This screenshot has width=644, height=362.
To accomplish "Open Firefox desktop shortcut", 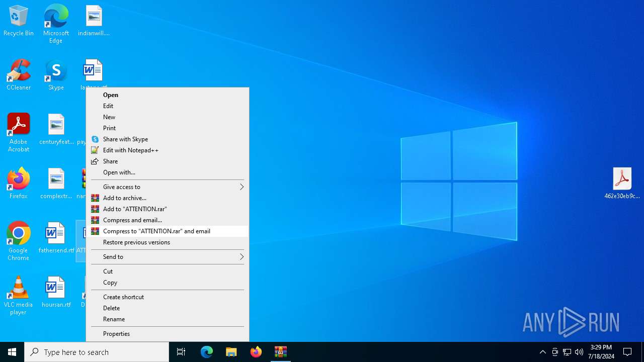I will (19, 184).
